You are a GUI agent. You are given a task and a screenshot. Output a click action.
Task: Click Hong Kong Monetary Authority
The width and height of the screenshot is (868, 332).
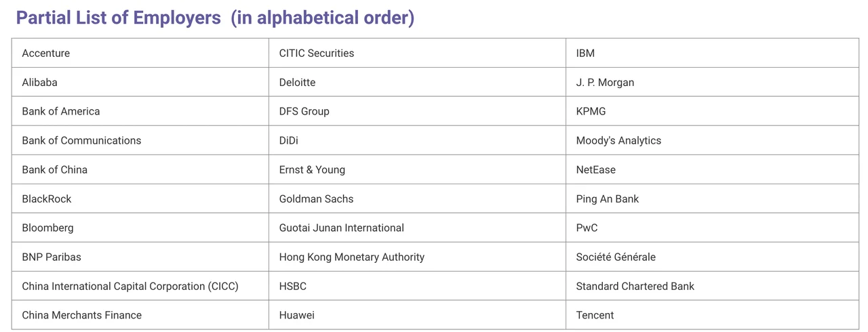[352, 257]
